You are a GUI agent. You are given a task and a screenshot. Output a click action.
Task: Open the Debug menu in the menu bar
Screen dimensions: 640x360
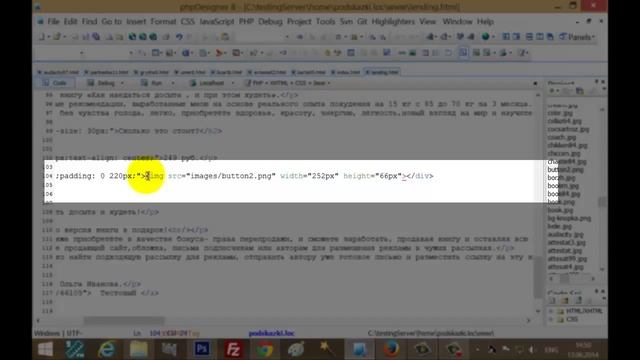[270, 22]
